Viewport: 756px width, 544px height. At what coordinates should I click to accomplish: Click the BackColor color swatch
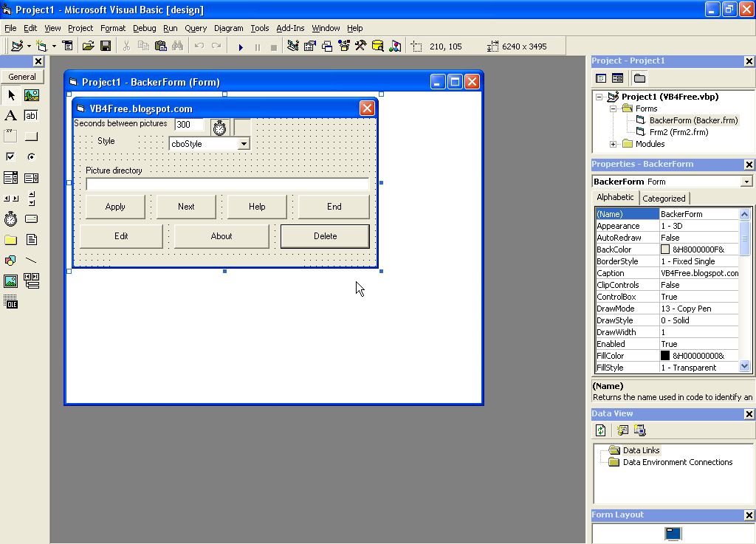point(665,249)
